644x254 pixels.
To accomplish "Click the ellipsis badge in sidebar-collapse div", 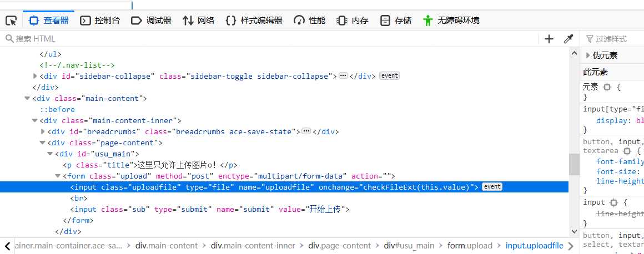I will click(x=343, y=75).
